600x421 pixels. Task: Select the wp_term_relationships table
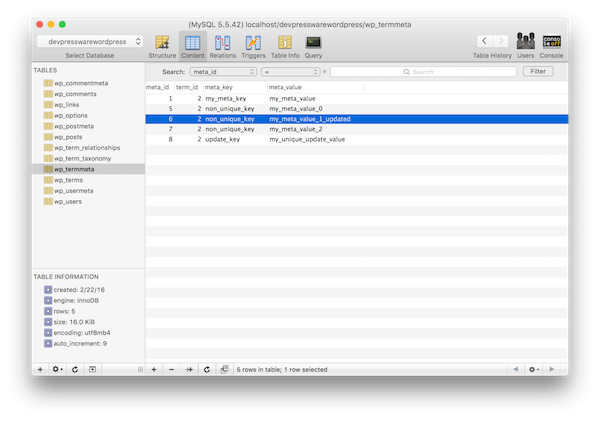[x=88, y=147]
